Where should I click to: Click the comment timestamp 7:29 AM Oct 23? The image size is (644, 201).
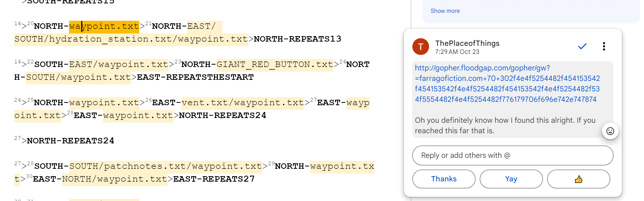pyautogui.click(x=457, y=52)
